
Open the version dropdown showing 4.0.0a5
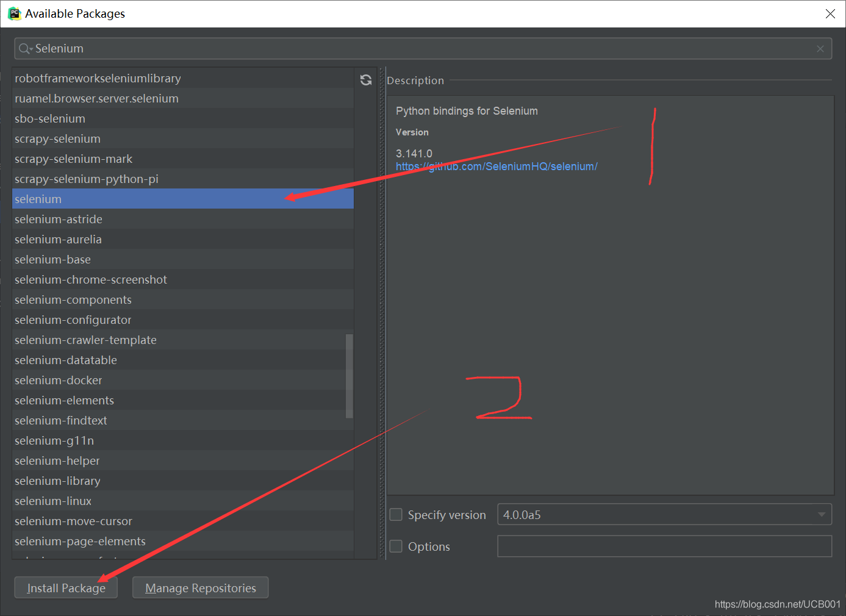click(x=665, y=515)
